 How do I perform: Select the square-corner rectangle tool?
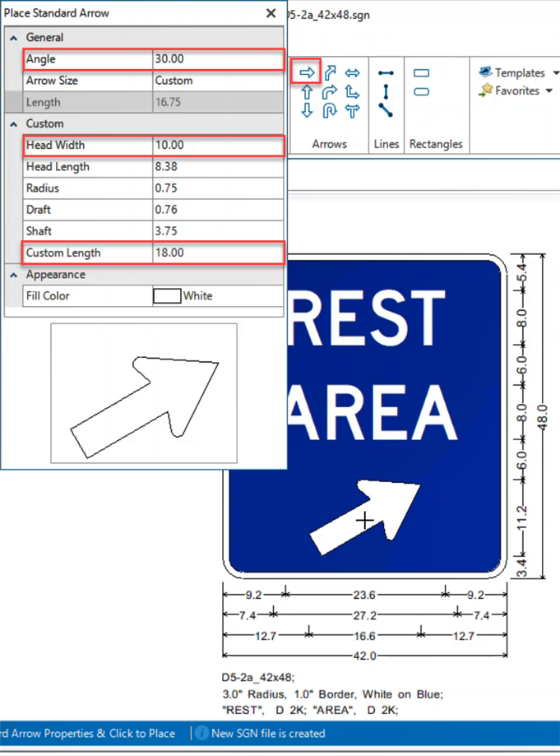pos(422,73)
